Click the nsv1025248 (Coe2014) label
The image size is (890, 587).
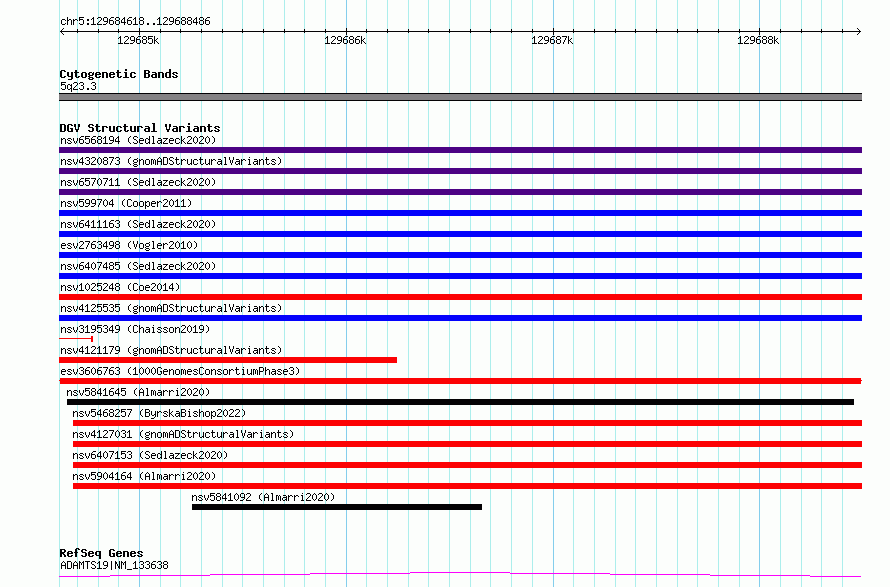click(120, 287)
